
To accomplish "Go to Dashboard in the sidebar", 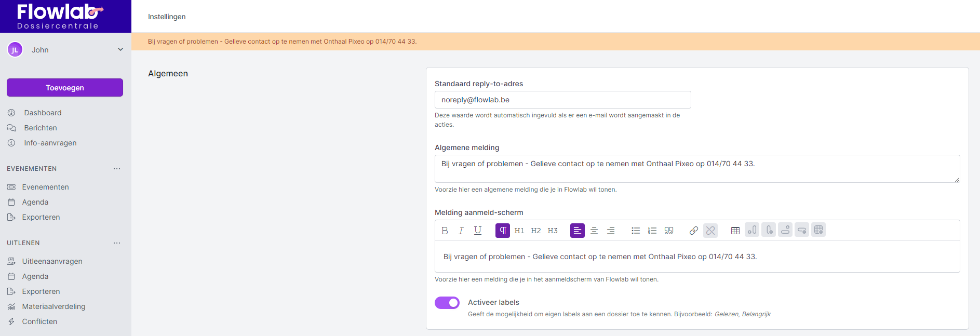I will (43, 113).
